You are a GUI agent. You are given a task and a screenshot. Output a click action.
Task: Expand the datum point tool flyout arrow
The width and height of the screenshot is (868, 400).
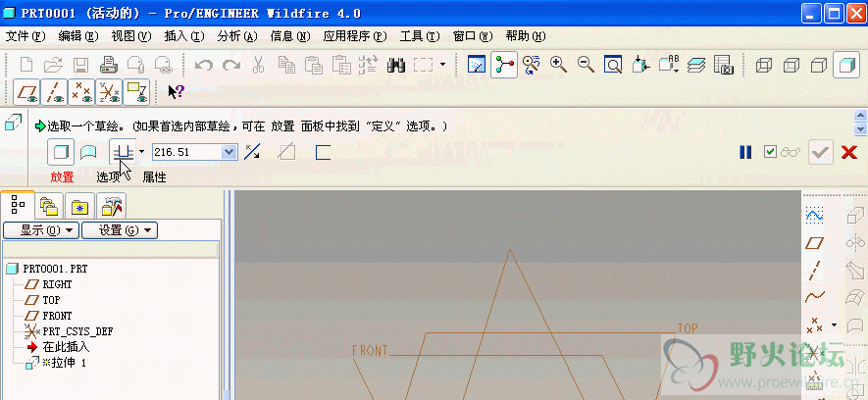tap(835, 325)
